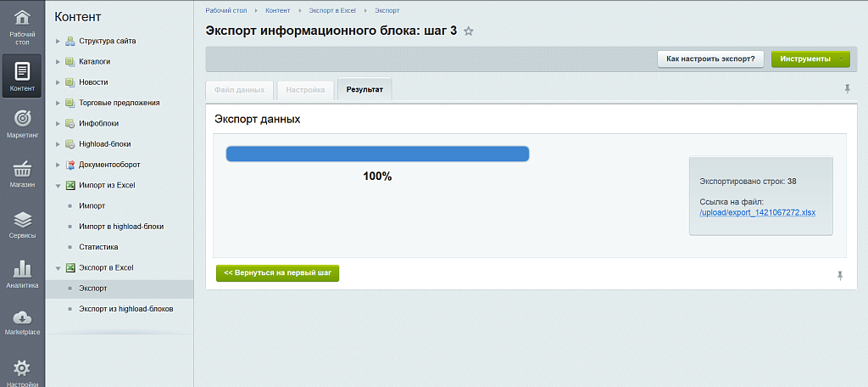This screenshot has height=387, width=868.
Task: Open the Инструменты dropdown button
Action: [810, 59]
